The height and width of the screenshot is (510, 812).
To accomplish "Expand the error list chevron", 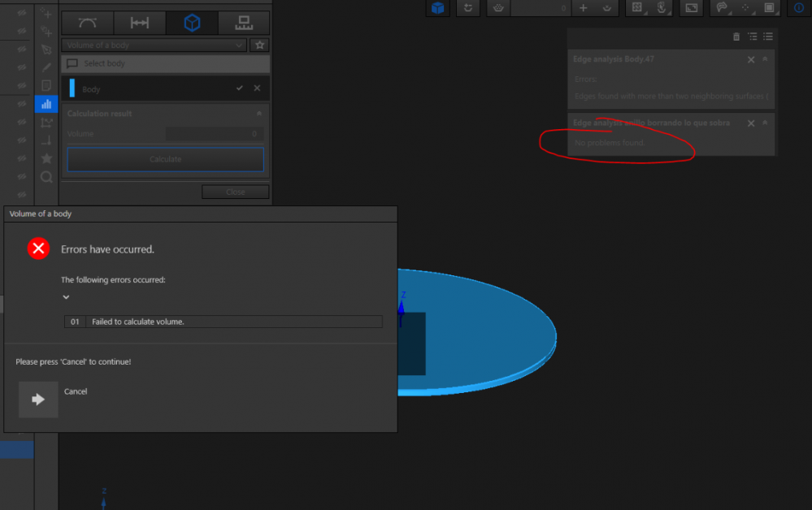I will coord(67,297).
